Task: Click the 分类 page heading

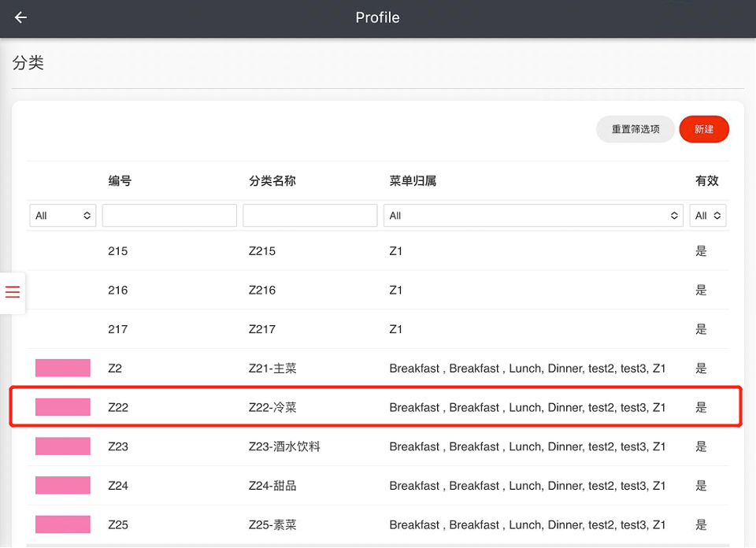Action: pyautogui.click(x=28, y=63)
